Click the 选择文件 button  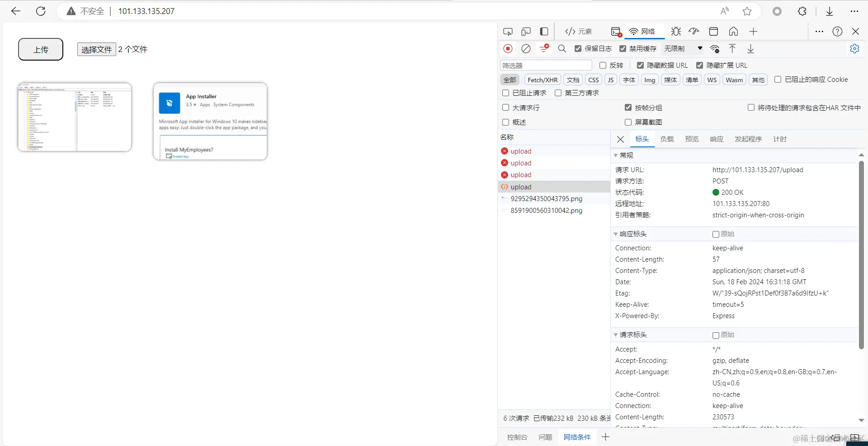(97, 49)
